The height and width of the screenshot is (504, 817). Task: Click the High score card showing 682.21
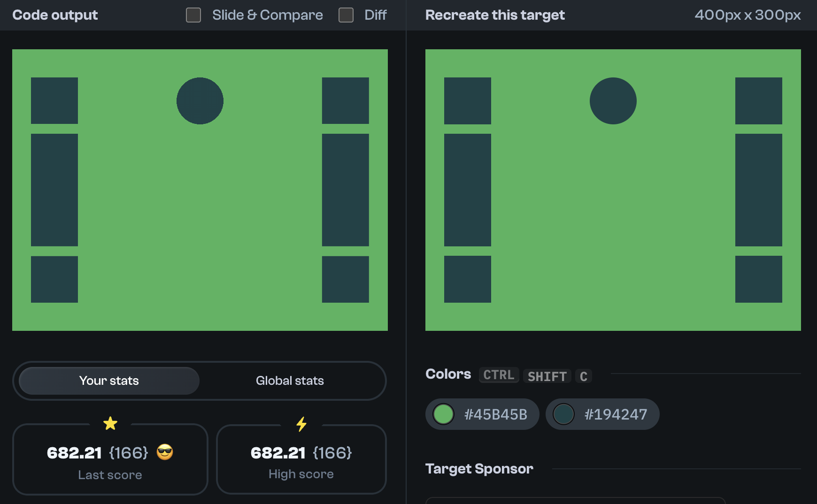point(301,460)
